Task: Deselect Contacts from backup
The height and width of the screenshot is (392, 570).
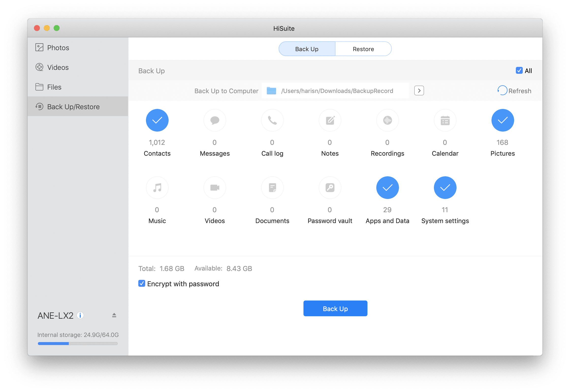Action: click(x=157, y=120)
